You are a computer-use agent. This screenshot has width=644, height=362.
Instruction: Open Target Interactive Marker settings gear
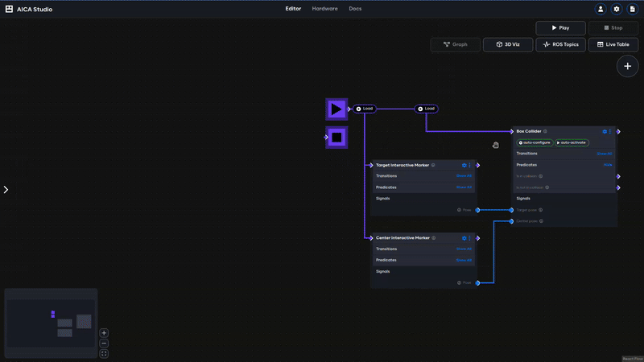coord(464,166)
